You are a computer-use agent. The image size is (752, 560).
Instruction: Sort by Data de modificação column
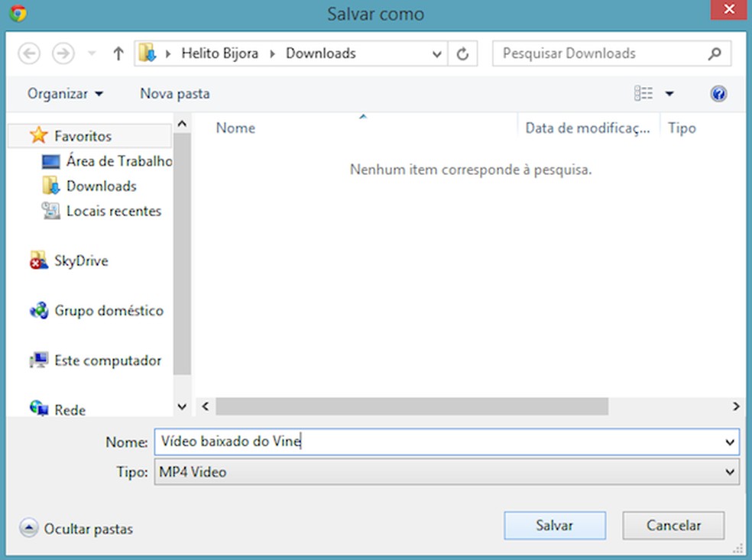588,128
